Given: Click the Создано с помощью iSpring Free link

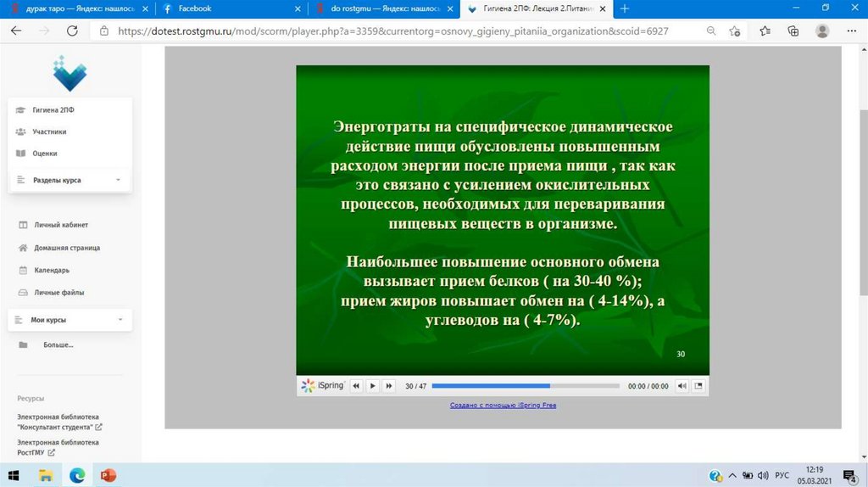Looking at the screenshot, I should coord(503,405).
